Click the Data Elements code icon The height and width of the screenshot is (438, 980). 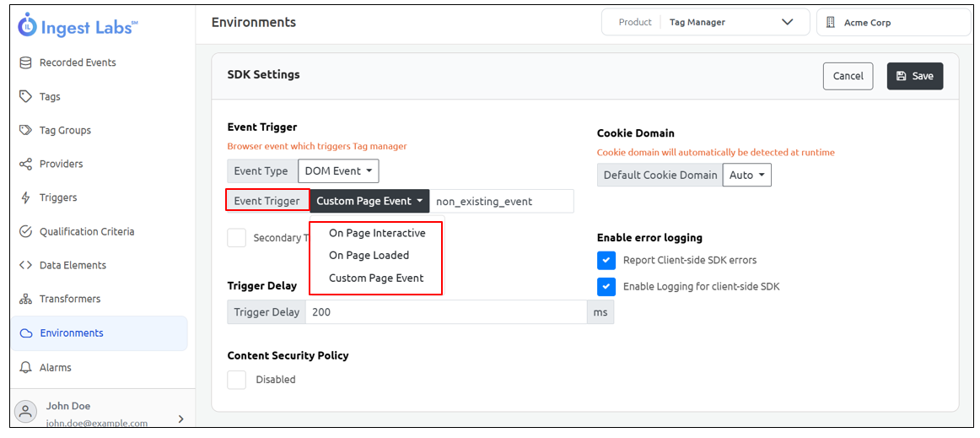[25, 265]
